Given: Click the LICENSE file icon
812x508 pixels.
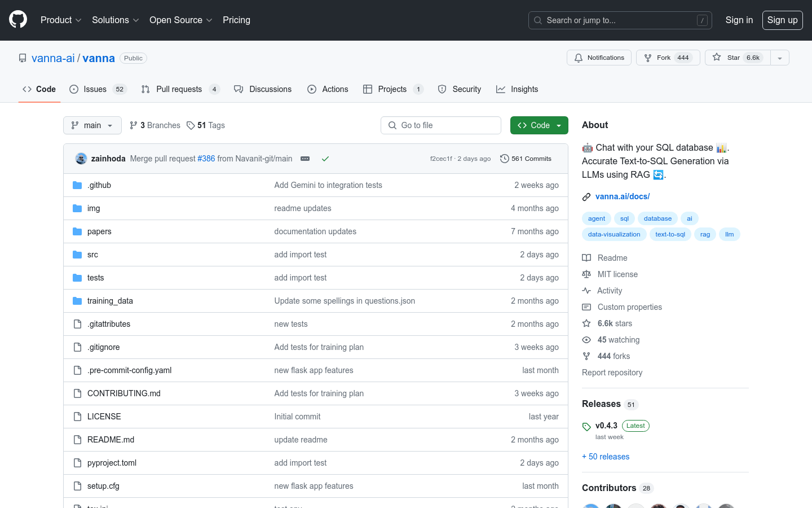Looking at the screenshot, I should 77,417.
